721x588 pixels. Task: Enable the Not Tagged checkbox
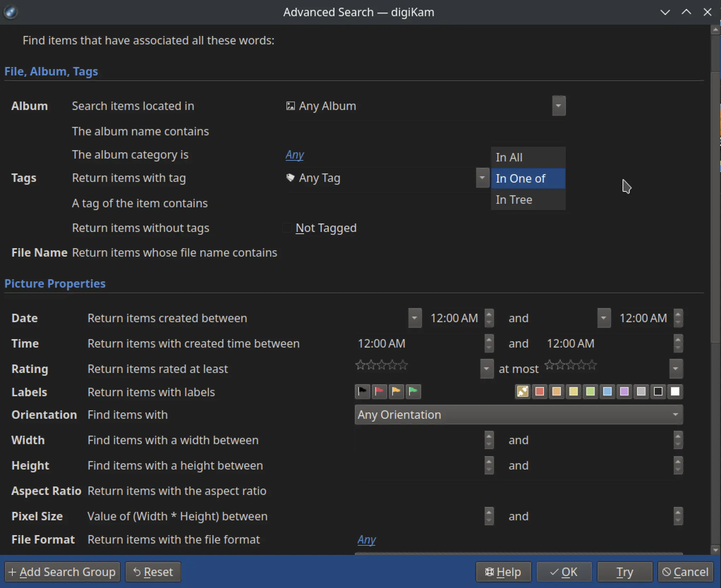(x=287, y=228)
